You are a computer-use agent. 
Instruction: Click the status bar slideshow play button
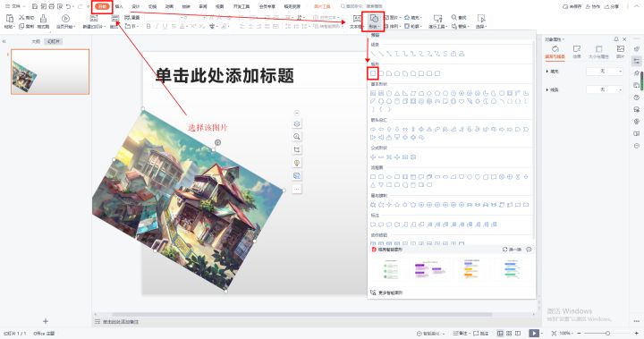point(533,334)
